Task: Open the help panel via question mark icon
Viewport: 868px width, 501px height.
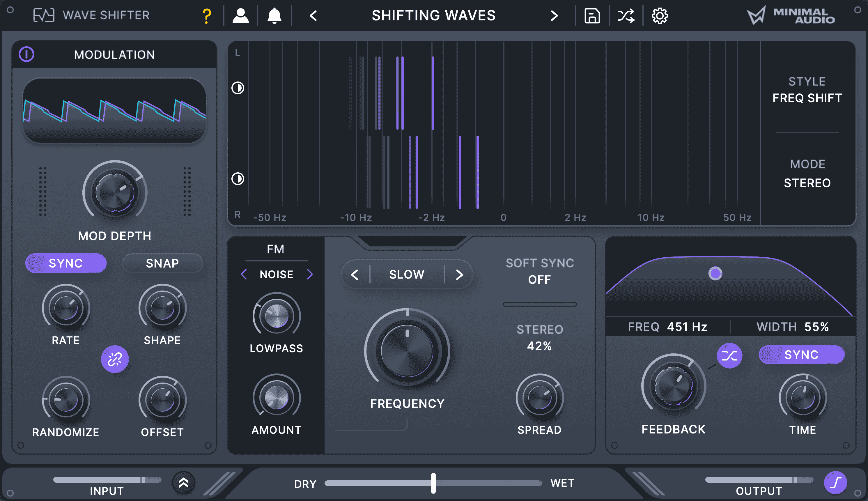Action: [x=206, y=15]
